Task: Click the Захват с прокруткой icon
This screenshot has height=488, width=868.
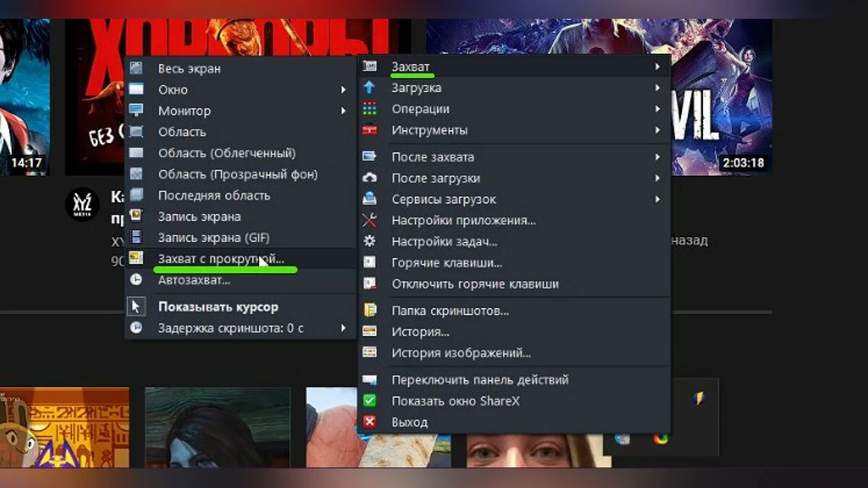Action: pos(136,258)
